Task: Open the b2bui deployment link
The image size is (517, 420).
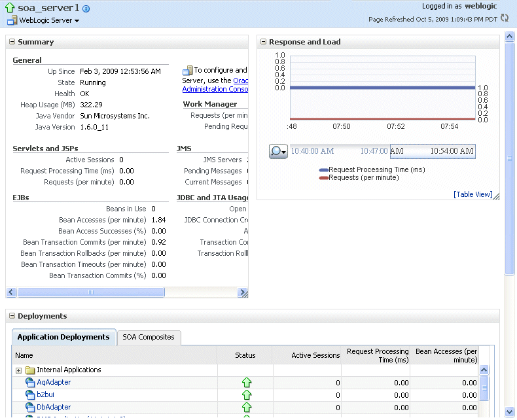Action: point(46,394)
